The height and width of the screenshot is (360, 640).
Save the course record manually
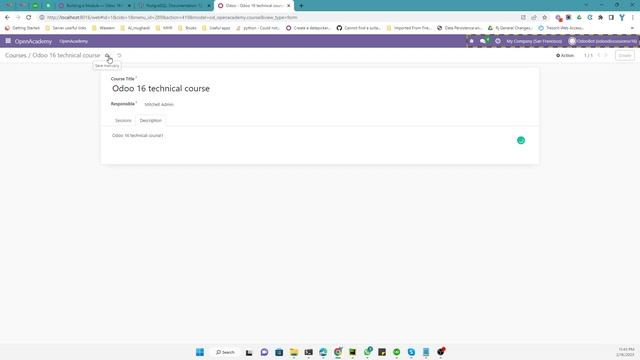tap(107, 56)
